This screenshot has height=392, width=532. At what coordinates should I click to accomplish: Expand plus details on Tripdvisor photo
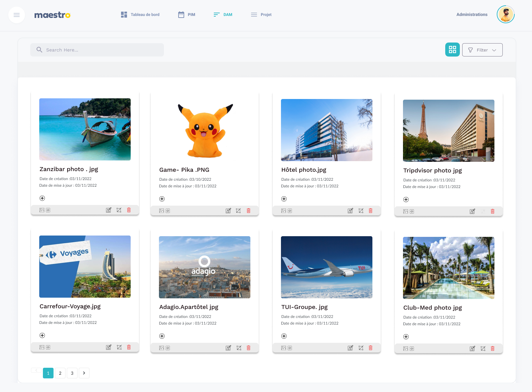click(406, 199)
